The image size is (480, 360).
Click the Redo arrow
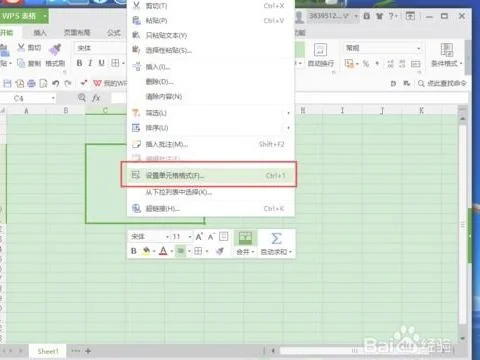[x=68, y=83]
